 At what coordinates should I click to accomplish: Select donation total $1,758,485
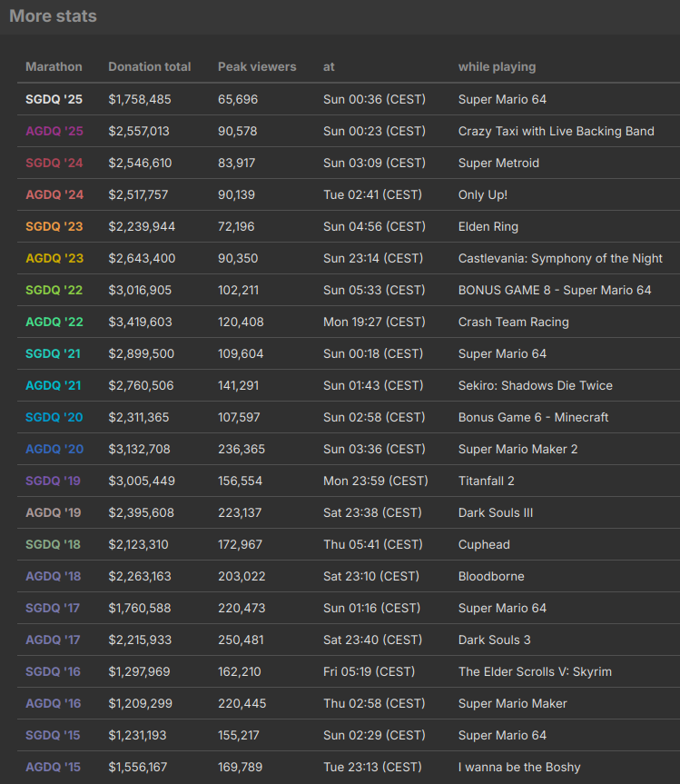tap(140, 100)
